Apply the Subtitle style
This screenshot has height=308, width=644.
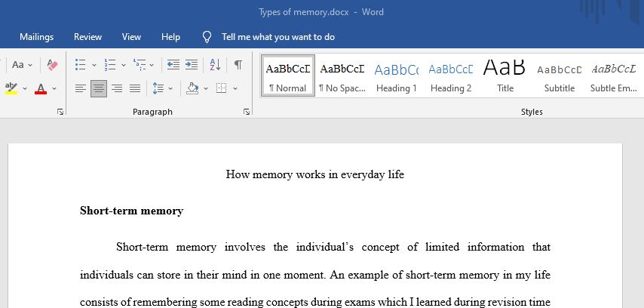pyautogui.click(x=559, y=75)
